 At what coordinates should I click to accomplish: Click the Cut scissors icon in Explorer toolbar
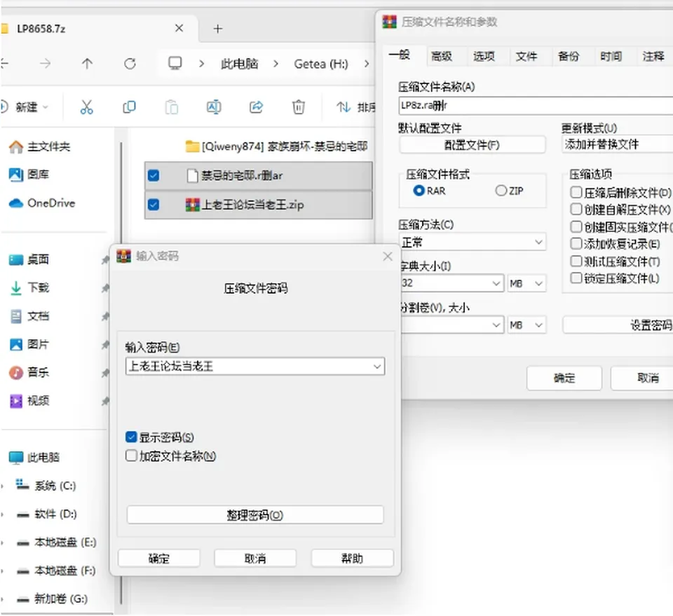tap(86, 107)
